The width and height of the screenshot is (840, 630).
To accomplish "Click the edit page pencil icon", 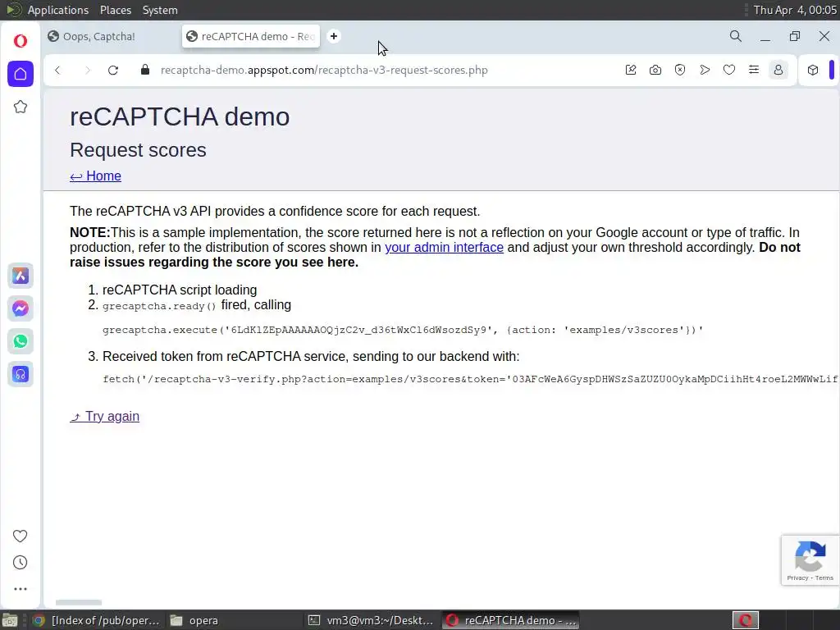I will pyautogui.click(x=631, y=70).
